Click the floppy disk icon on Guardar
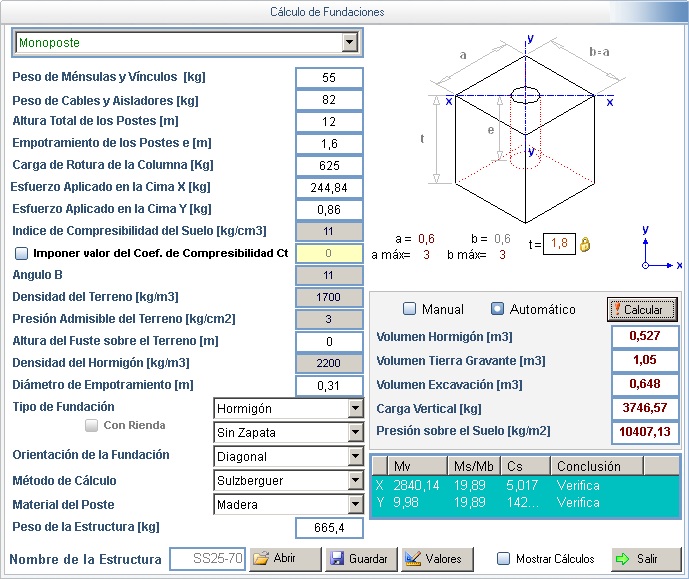This screenshot has width=689, height=579. (x=337, y=558)
